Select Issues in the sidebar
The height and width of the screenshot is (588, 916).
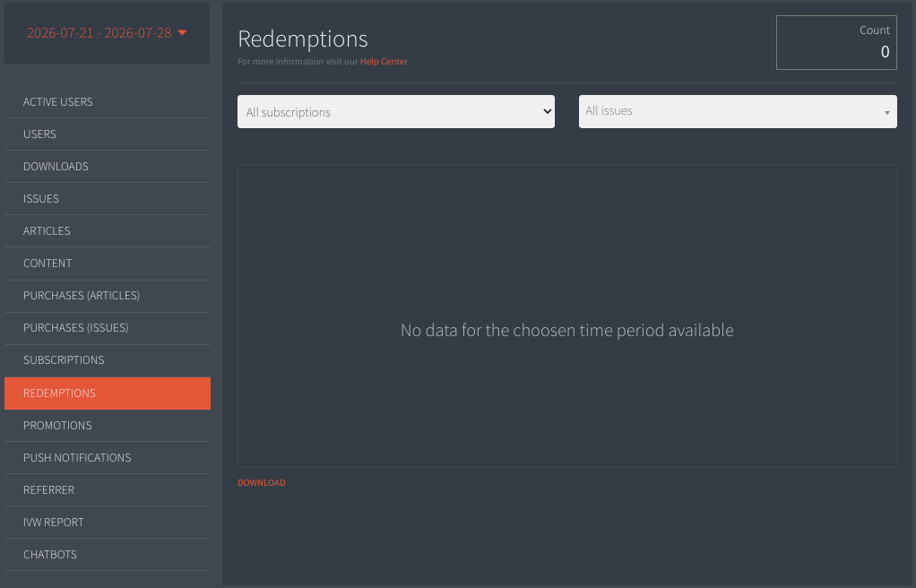108,198
